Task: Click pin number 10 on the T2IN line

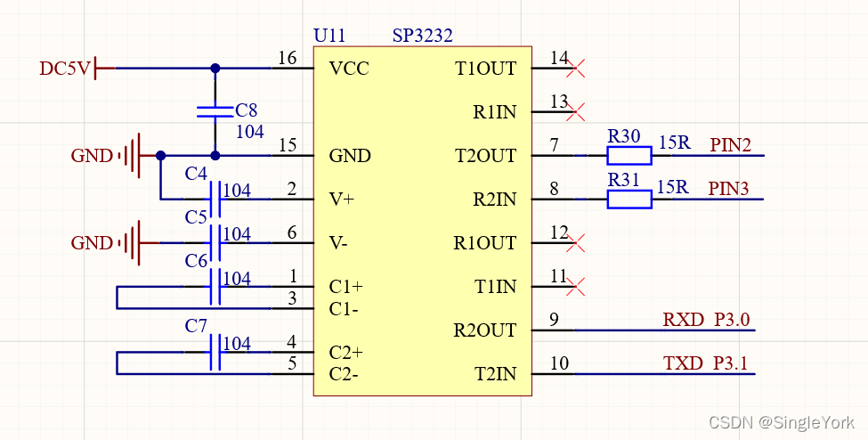Action: [x=559, y=364]
